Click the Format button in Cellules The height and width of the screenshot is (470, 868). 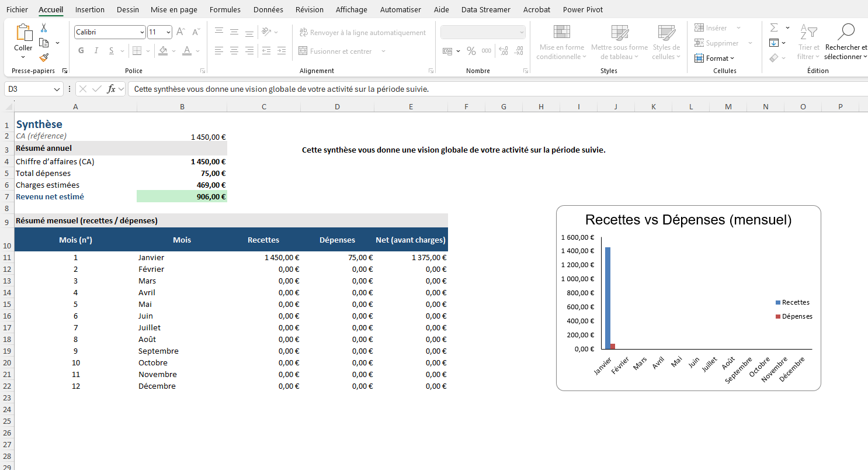714,58
